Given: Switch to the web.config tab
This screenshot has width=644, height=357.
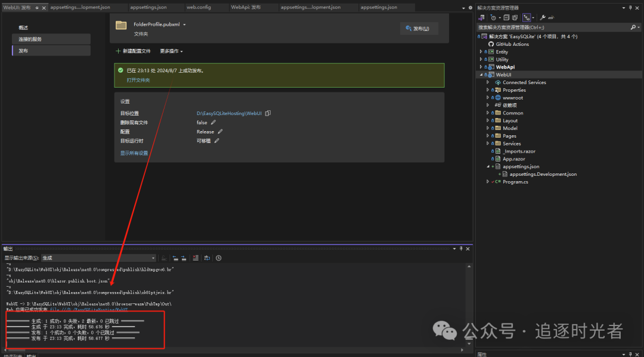Looking at the screenshot, I should coord(197,7).
